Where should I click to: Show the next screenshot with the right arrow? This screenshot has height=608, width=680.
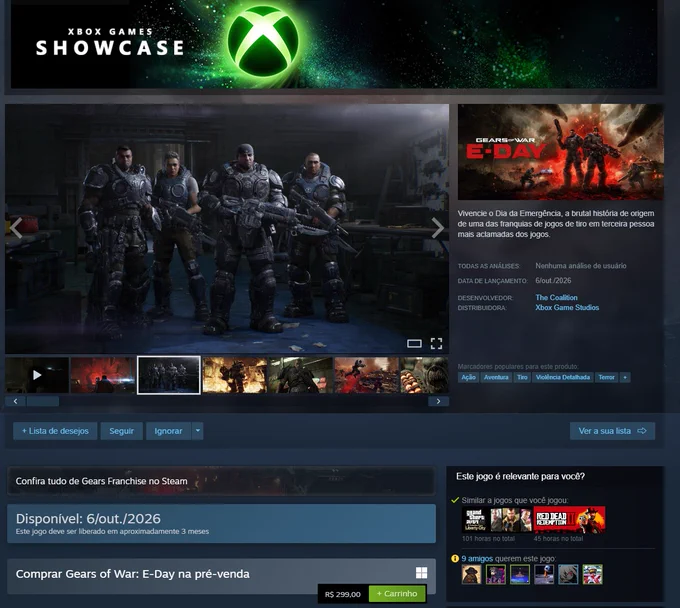(x=438, y=228)
